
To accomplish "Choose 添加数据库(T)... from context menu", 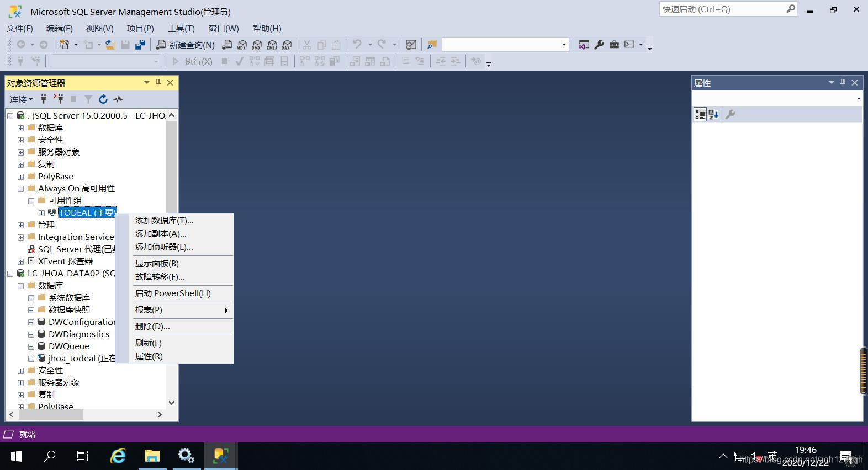I will pos(174,221).
